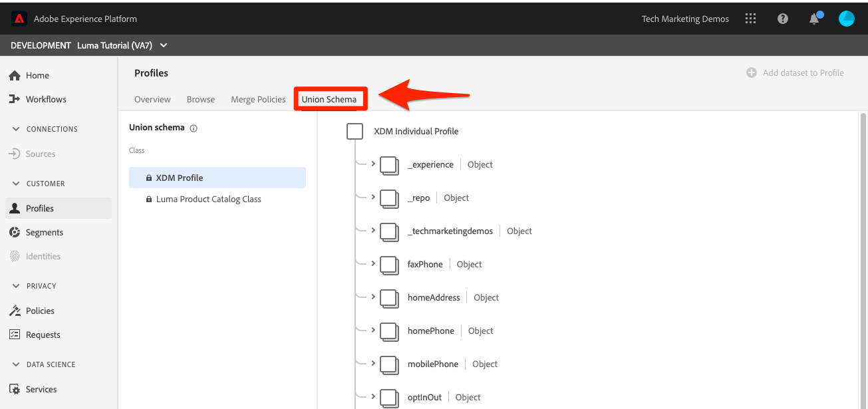Click the Requests icon in sidebar
Viewport: 868px width, 409px height.
pos(15,335)
